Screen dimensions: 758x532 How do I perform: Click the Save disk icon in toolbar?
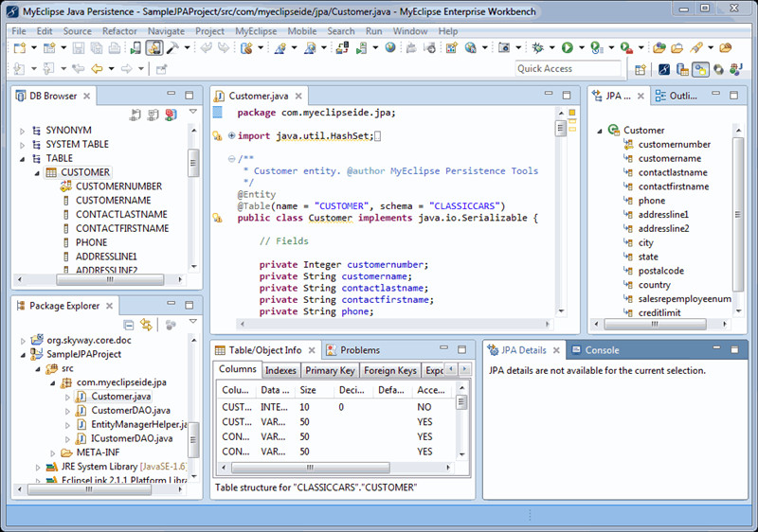78,47
